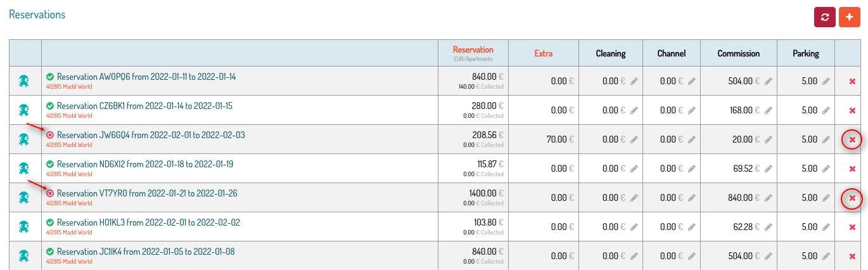
Task: Delete reservation VT7YR0 using its X icon
Action: pos(852,198)
